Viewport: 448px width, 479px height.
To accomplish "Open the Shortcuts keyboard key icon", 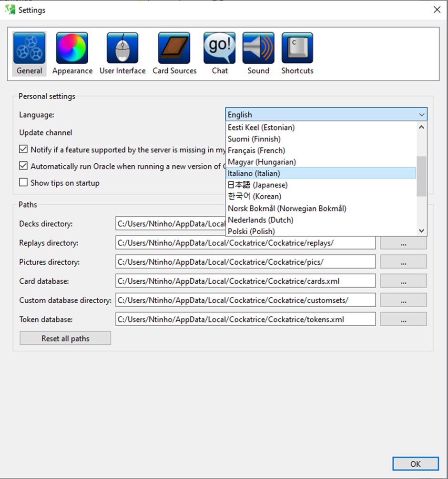I will (297, 48).
